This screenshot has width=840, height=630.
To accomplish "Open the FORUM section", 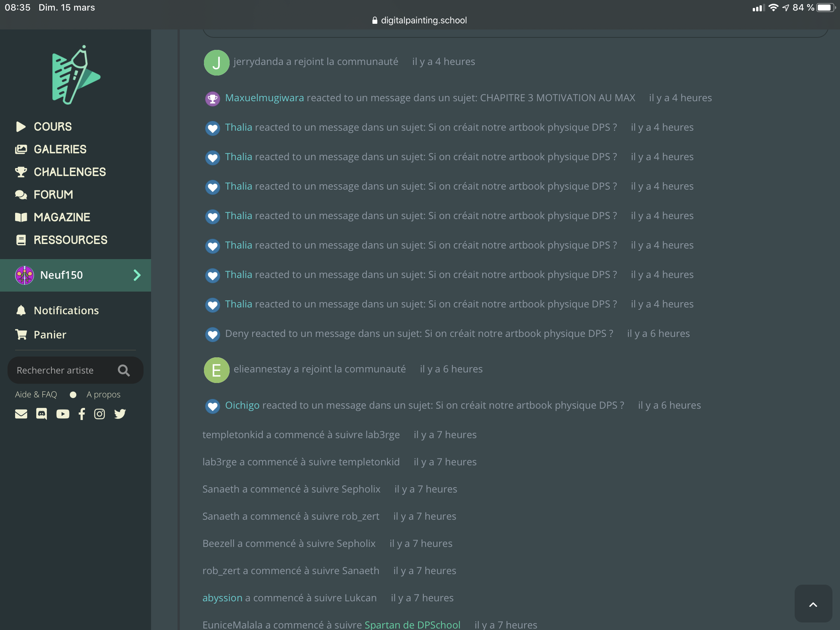I will pyautogui.click(x=53, y=195).
